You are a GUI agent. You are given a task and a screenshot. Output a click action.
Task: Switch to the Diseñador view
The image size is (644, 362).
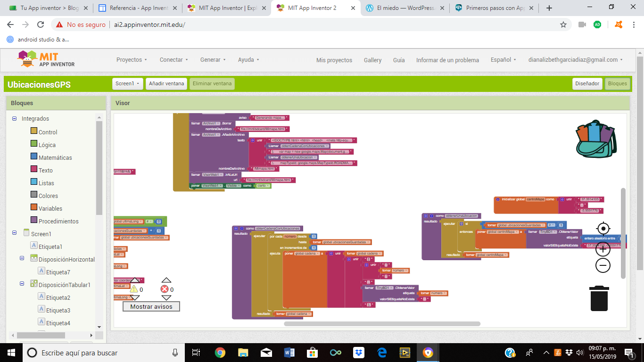tap(587, 83)
